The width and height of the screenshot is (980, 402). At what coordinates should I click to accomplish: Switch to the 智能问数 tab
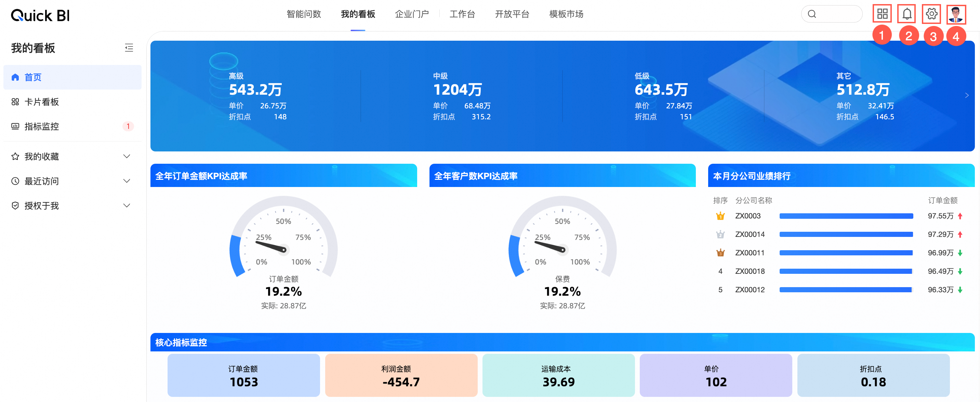(304, 14)
